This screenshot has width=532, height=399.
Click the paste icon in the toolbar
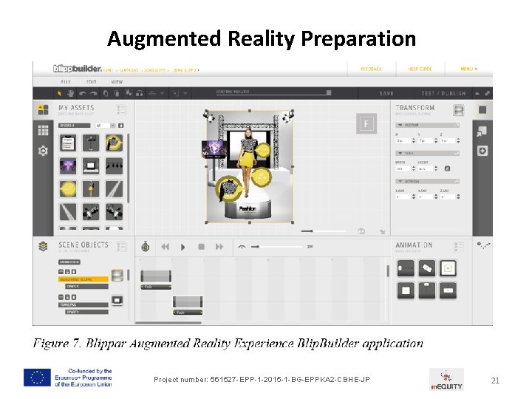click(x=117, y=93)
